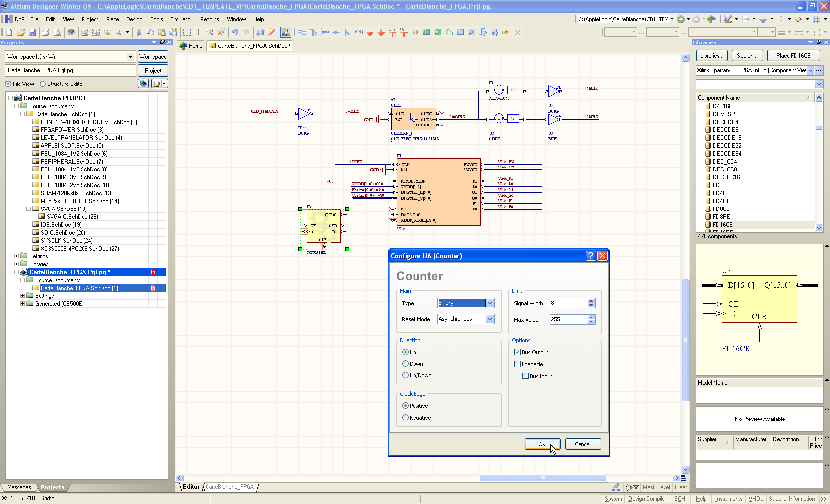The width and height of the screenshot is (830, 504).
Task: Choose the rectangle select-inside-area tool
Action: pos(187,32)
